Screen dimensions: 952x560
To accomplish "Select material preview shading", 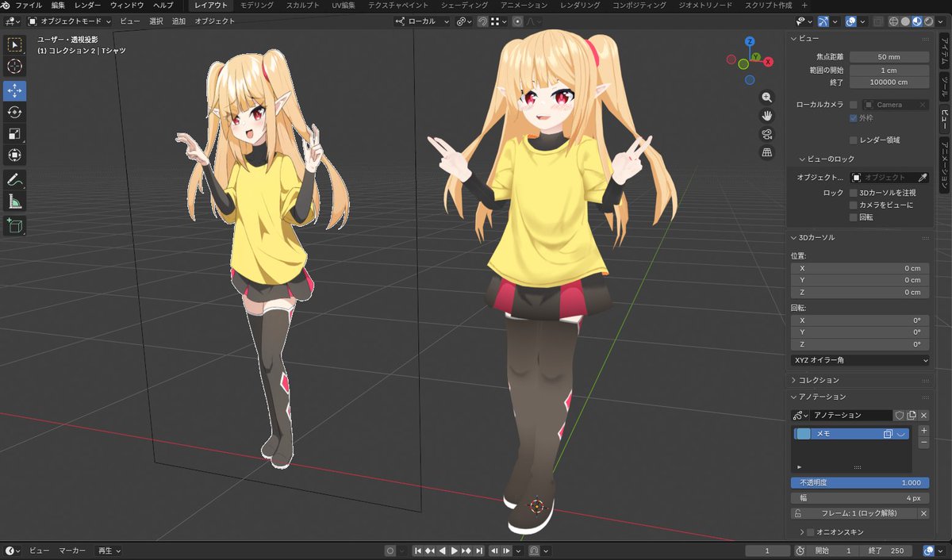I will [916, 21].
